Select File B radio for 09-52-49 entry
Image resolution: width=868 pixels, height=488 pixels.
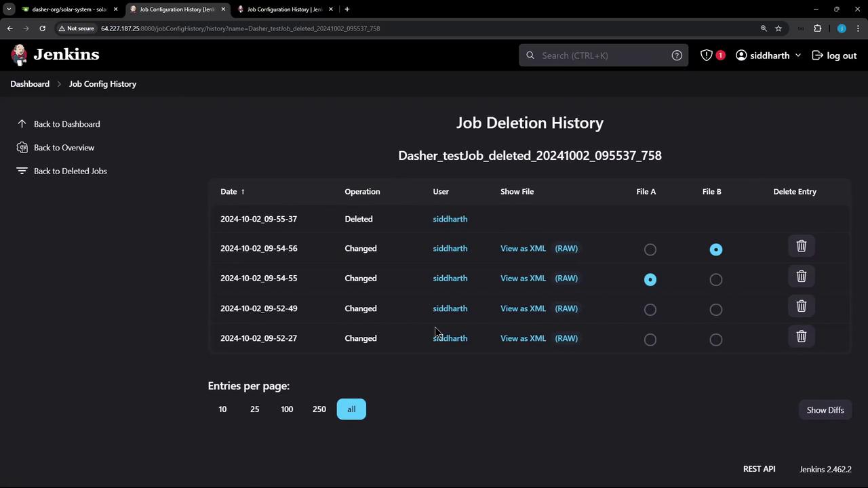(715, 310)
